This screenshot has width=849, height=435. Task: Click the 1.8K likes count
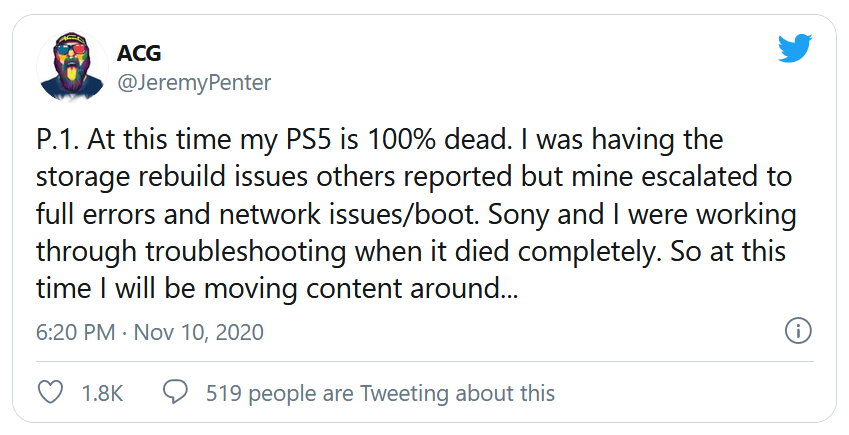[x=102, y=393]
